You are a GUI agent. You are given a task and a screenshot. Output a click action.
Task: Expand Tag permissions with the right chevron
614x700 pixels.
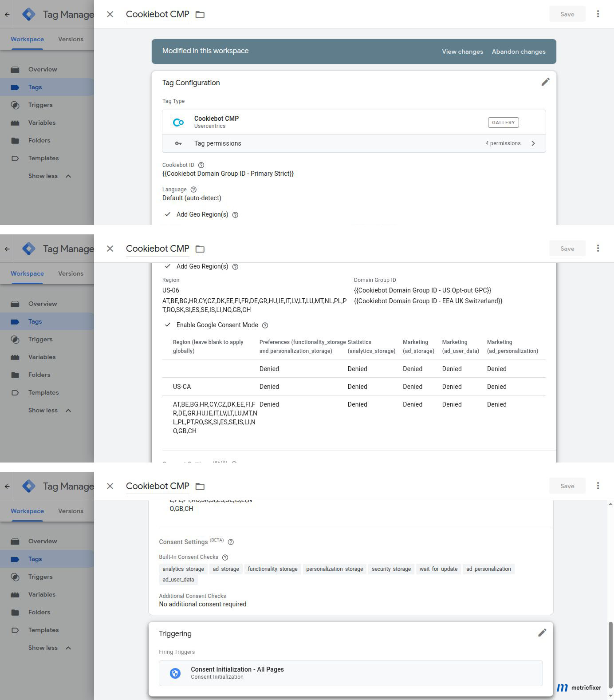(x=533, y=143)
